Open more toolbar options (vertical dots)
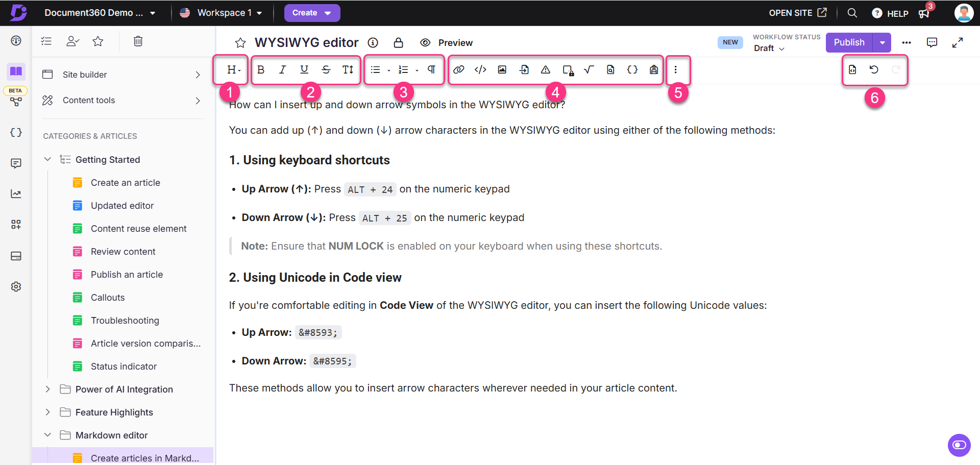Image resolution: width=980 pixels, height=465 pixels. pos(676,70)
